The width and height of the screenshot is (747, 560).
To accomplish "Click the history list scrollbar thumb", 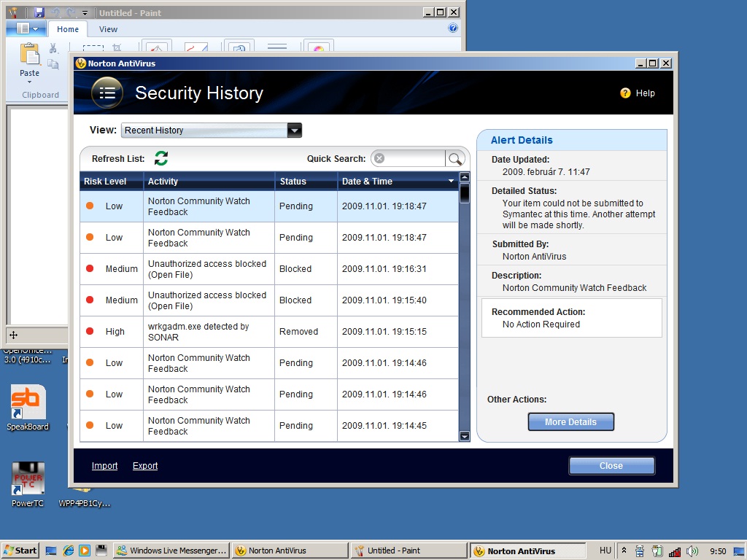I will point(465,193).
